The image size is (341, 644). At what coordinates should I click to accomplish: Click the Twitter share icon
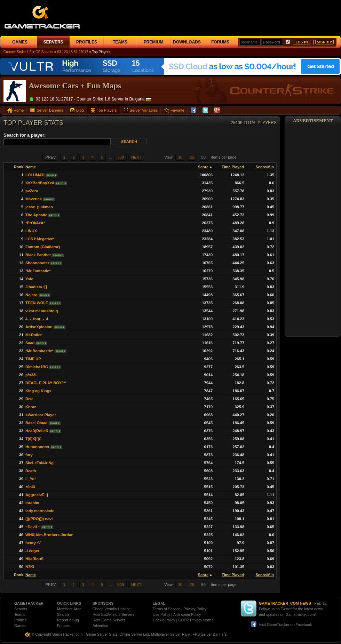pyautogui.click(x=205, y=110)
